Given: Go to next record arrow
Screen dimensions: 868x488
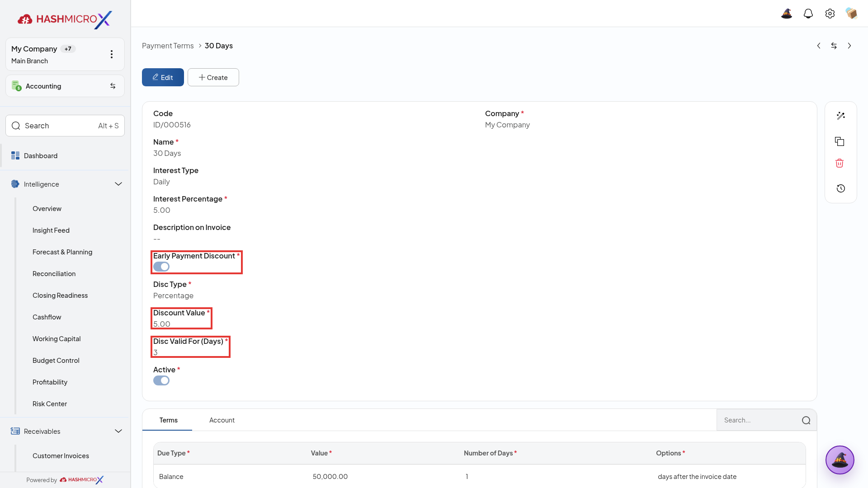Looking at the screenshot, I should 849,46.
